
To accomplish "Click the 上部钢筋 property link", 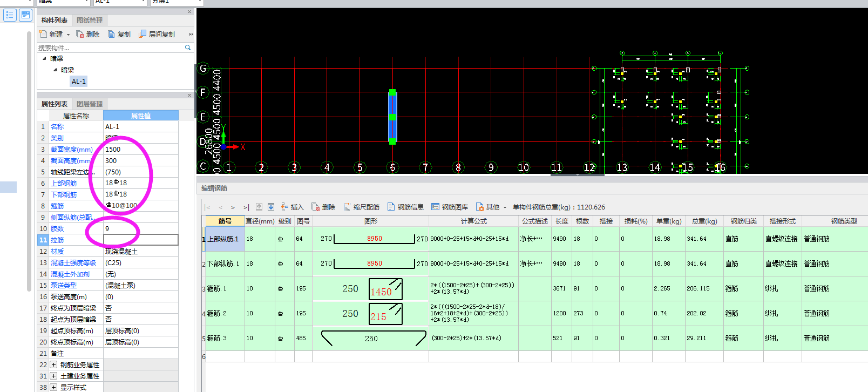I will pyautogui.click(x=64, y=184).
